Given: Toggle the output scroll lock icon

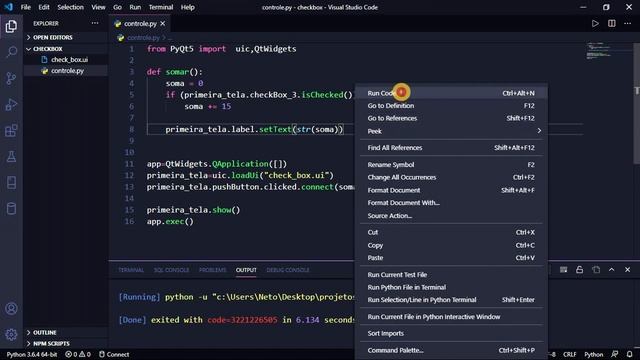Looking at the screenshot, I should tap(580, 270).
